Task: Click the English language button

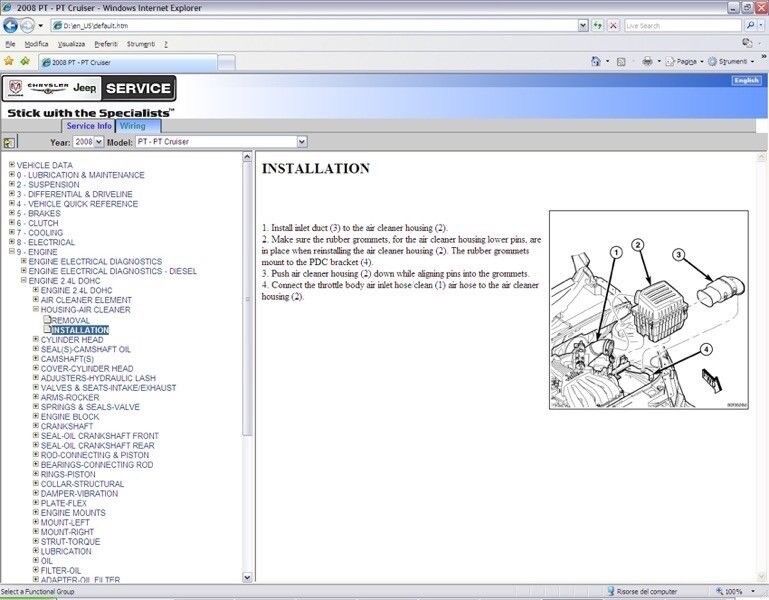Action: tap(746, 81)
